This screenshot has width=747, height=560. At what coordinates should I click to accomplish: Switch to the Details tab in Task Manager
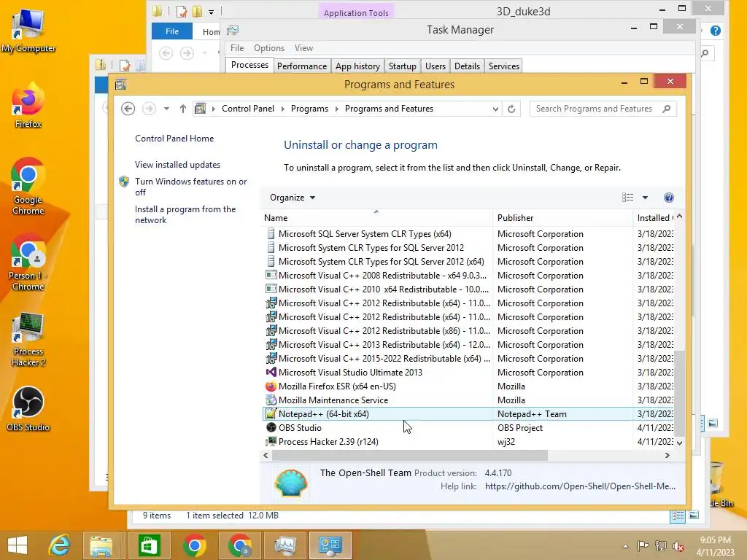click(x=467, y=66)
